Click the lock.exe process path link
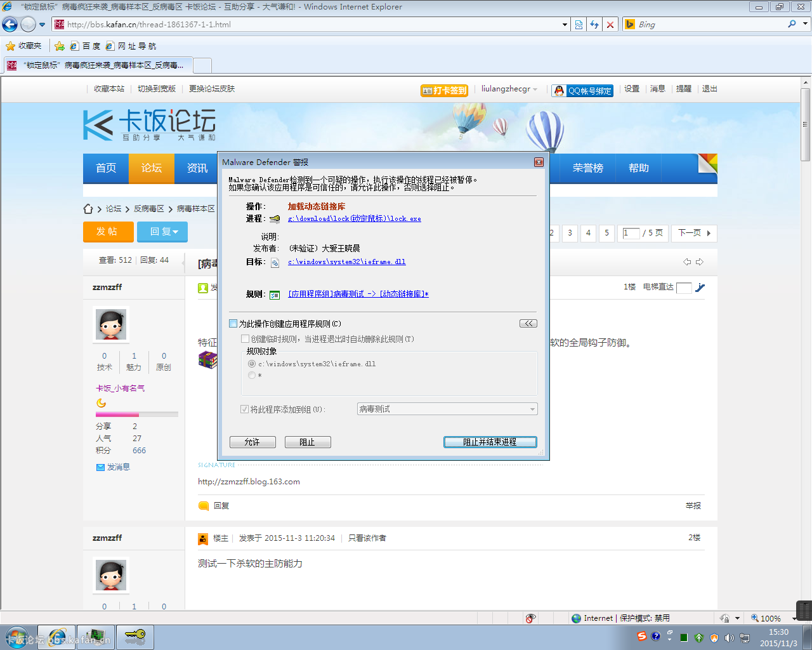The width and height of the screenshot is (812, 650). coord(354,219)
